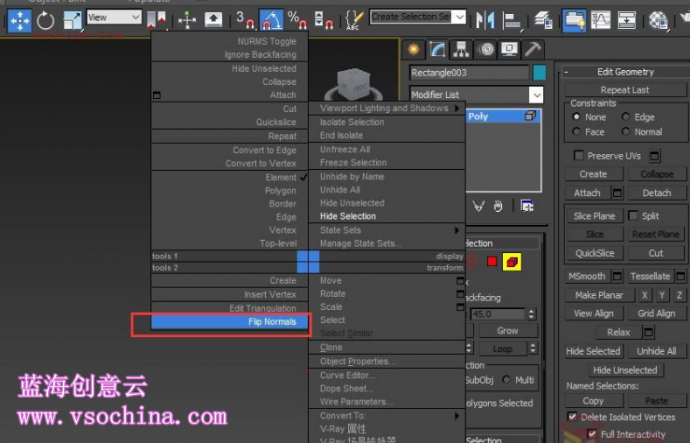Activate the Rotate tool in toolbar
This screenshot has width=690, height=443.
[x=45, y=19]
